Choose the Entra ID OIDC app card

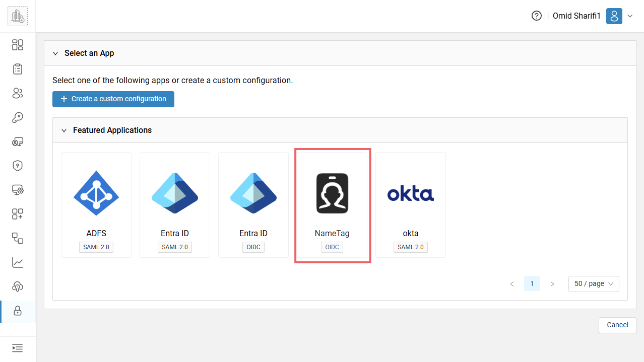point(253,205)
